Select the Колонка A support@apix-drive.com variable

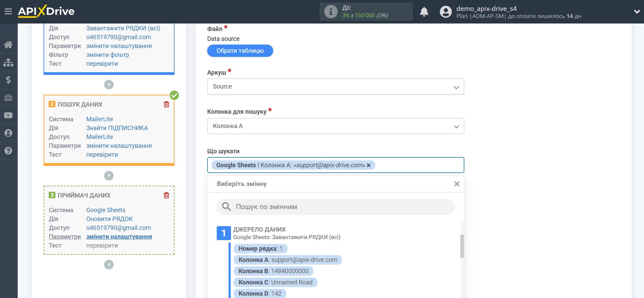click(x=288, y=260)
